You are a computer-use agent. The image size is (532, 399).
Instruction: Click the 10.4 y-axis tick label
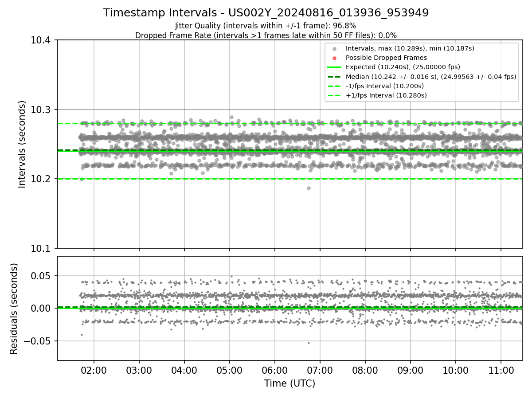[x=42, y=40]
